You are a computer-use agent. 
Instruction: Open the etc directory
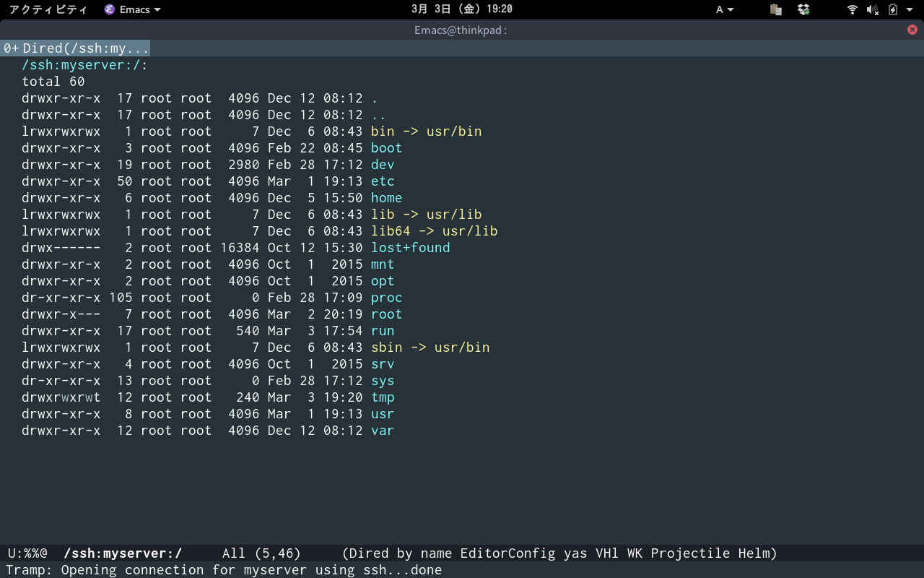click(383, 181)
